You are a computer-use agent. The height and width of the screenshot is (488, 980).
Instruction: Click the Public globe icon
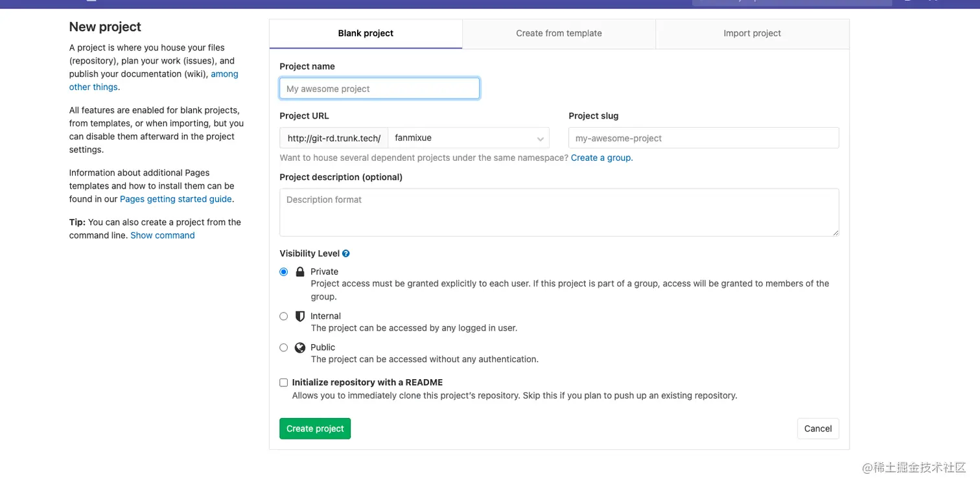pyautogui.click(x=300, y=347)
